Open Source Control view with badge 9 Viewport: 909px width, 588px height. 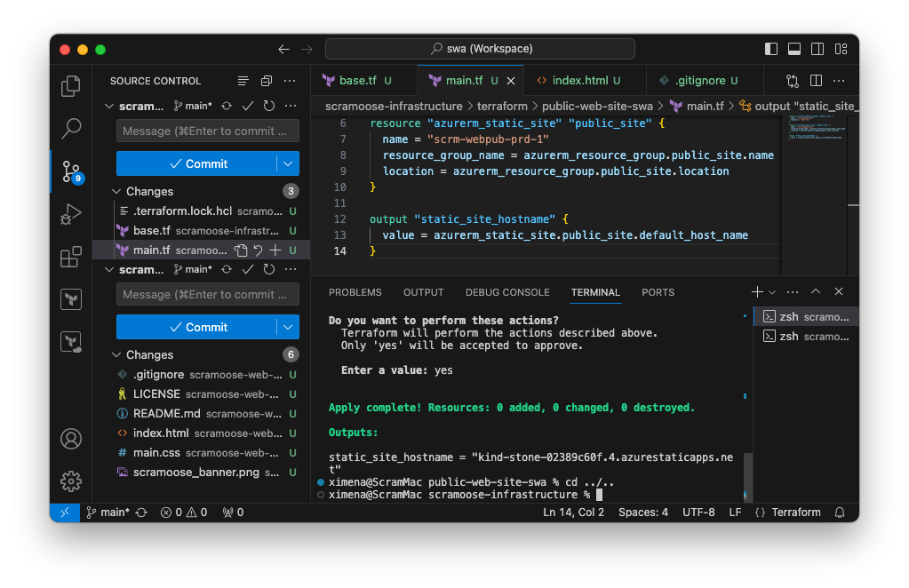pyautogui.click(x=72, y=171)
